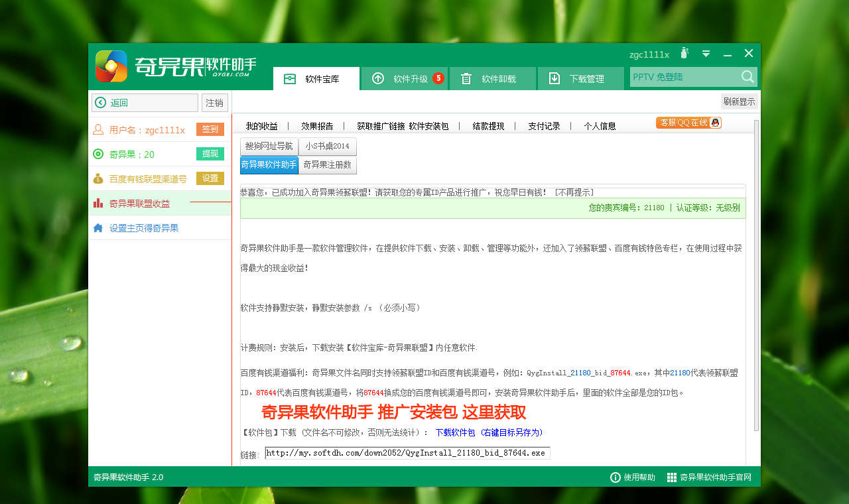
Task: Open 奇异果软件助手官网 in status bar
Action: [709, 477]
